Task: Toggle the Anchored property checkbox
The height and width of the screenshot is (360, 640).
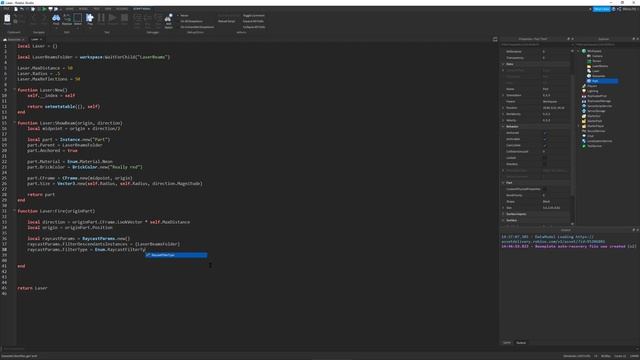Action: pyautogui.click(x=544, y=133)
